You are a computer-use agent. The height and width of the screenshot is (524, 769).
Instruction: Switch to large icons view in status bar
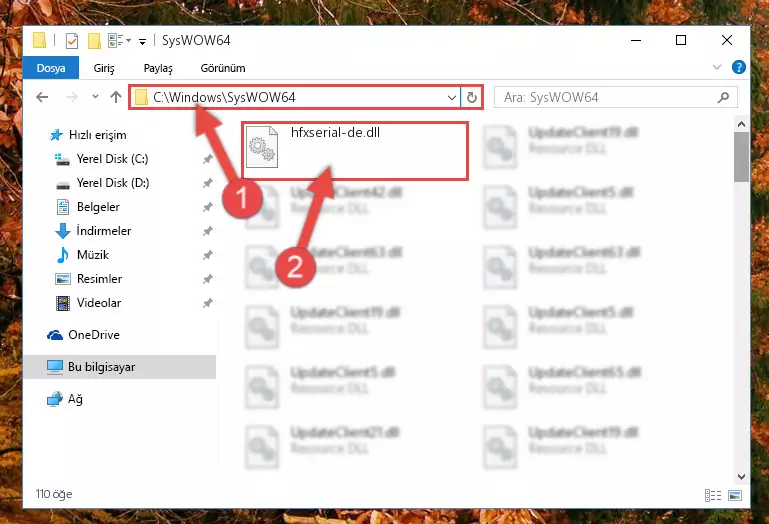(x=735, y=496)
